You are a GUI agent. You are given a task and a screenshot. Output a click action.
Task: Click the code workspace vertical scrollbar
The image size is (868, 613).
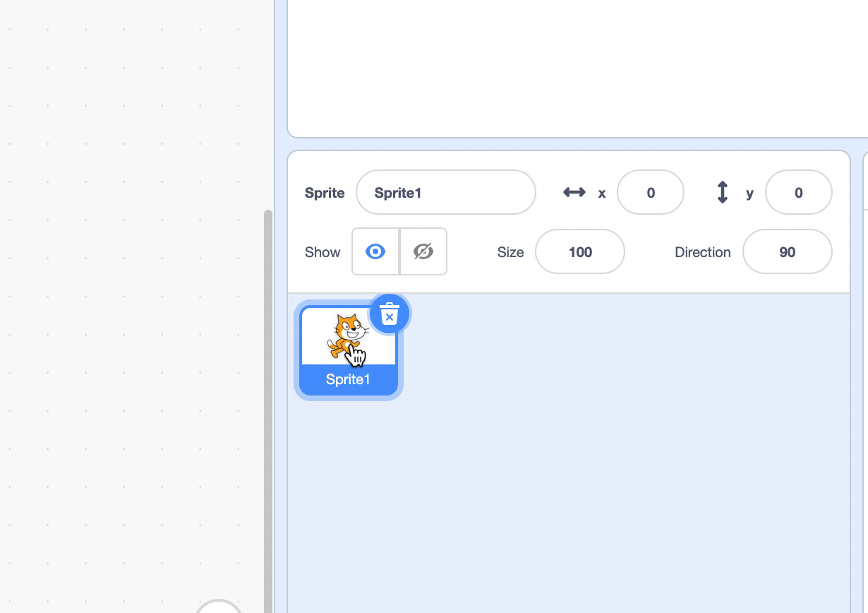tap(268, 411)
